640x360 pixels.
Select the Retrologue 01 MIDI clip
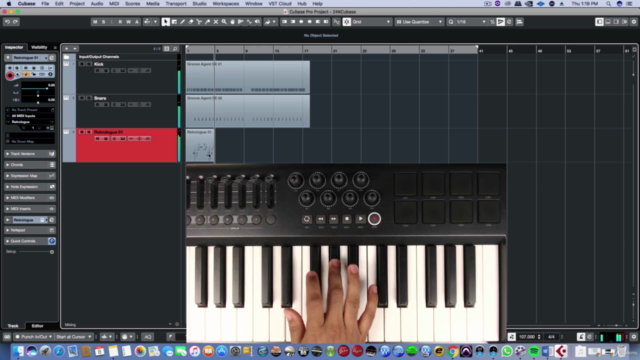(200, 145)
